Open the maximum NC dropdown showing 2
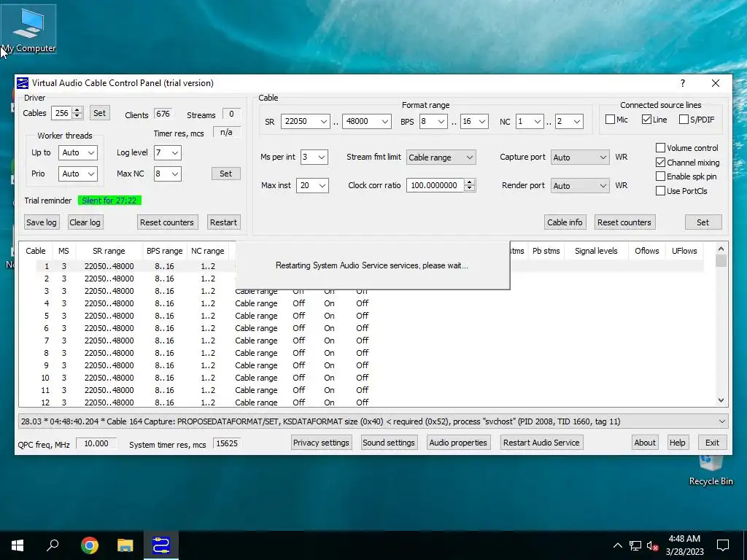Screen dimensions: 747x560 point(569,122)
